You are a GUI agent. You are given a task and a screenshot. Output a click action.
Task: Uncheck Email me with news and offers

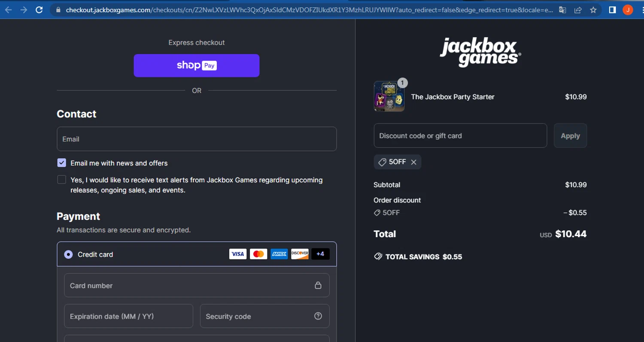pos(61,163)
